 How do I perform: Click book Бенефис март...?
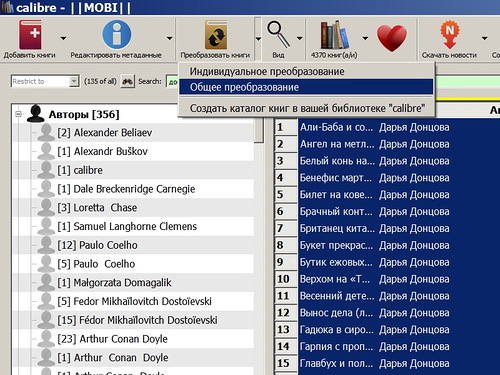pos(337,178)
